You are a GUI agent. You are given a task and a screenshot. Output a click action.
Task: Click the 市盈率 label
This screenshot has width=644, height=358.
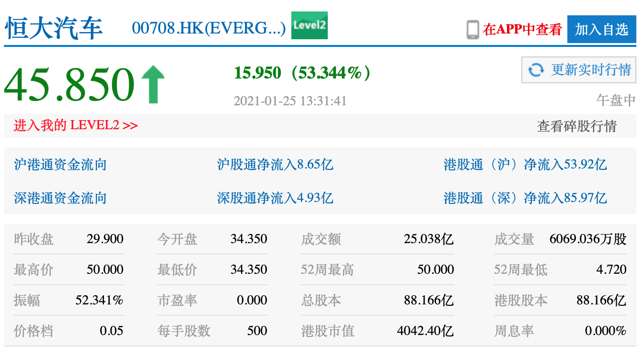tap(177, 300)
